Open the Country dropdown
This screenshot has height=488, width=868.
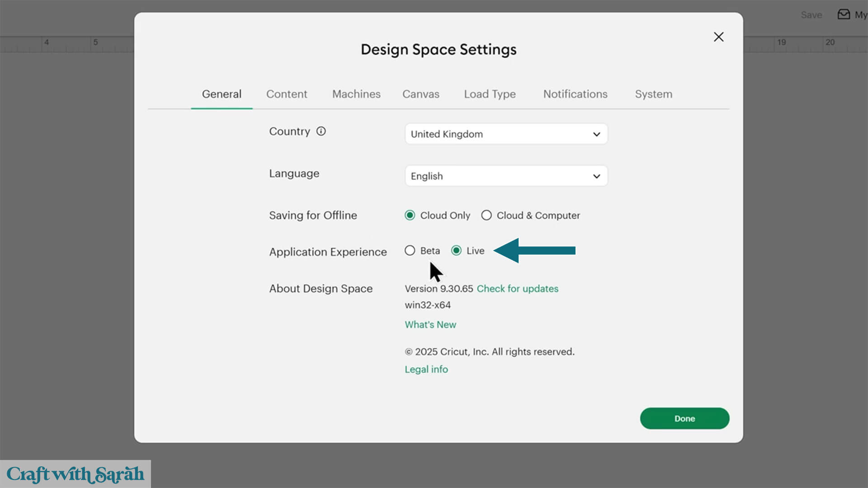pyautogui.click(x=506, y=134)
